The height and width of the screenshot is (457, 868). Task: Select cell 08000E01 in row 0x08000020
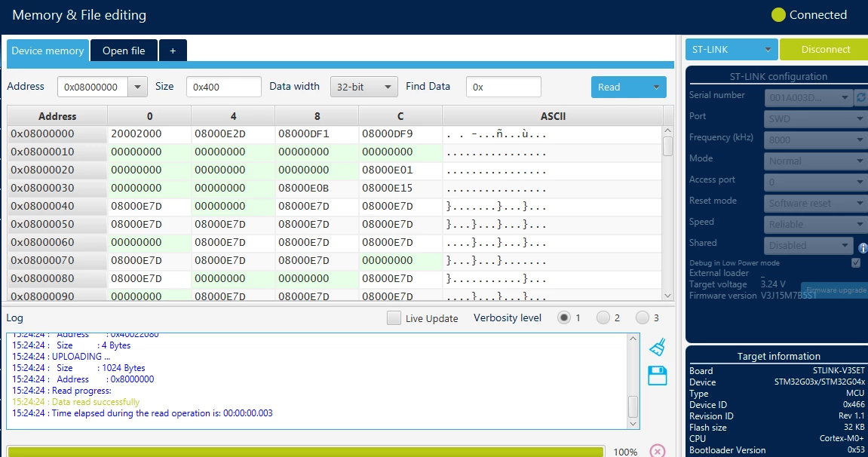[x=400, y=170]
